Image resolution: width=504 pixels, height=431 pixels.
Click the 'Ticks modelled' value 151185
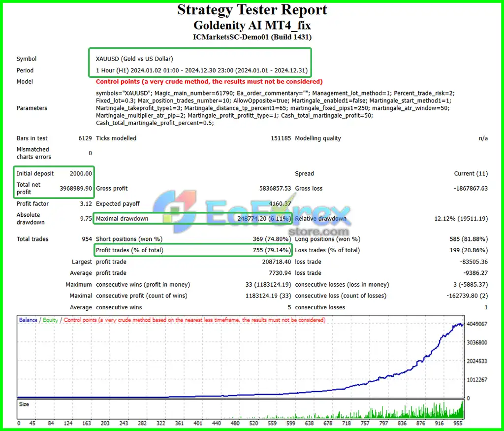(281, 138)
